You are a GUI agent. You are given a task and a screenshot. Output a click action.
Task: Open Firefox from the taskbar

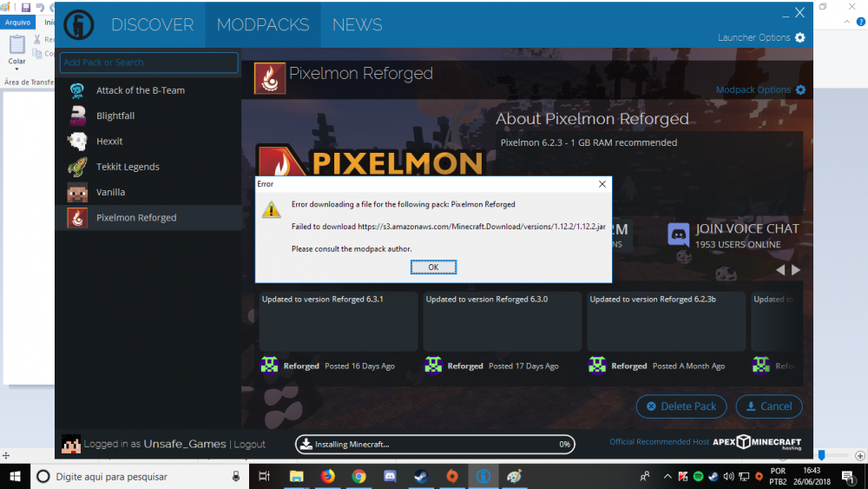click(328, 476)
